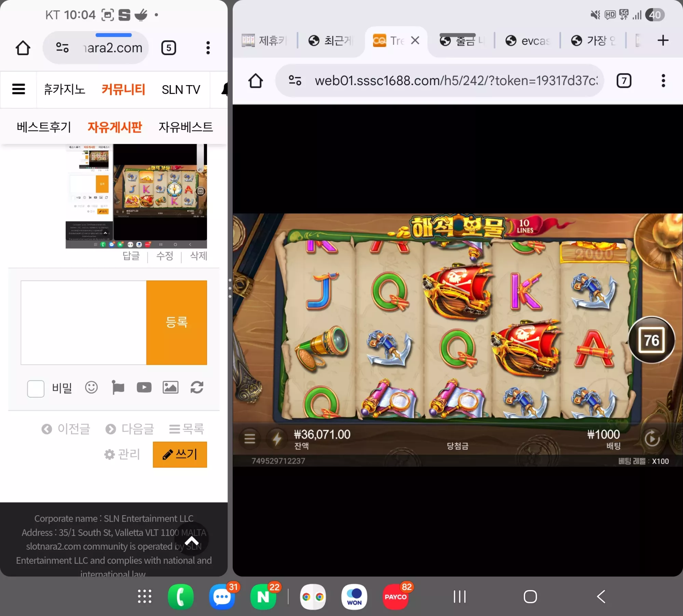Insert video with play icon

coord(144,387)
